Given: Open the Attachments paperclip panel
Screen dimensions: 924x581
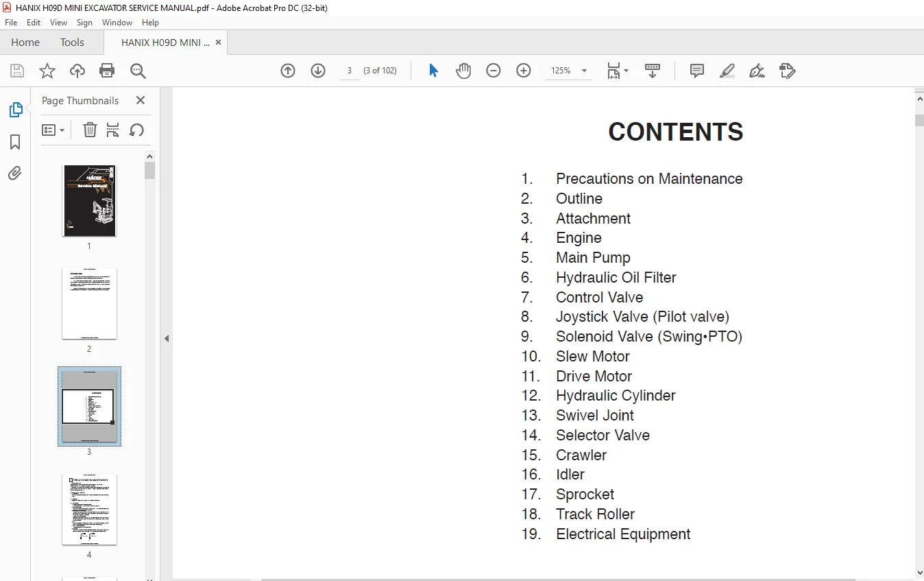Looking at the screenshot, I should [15, 173].
